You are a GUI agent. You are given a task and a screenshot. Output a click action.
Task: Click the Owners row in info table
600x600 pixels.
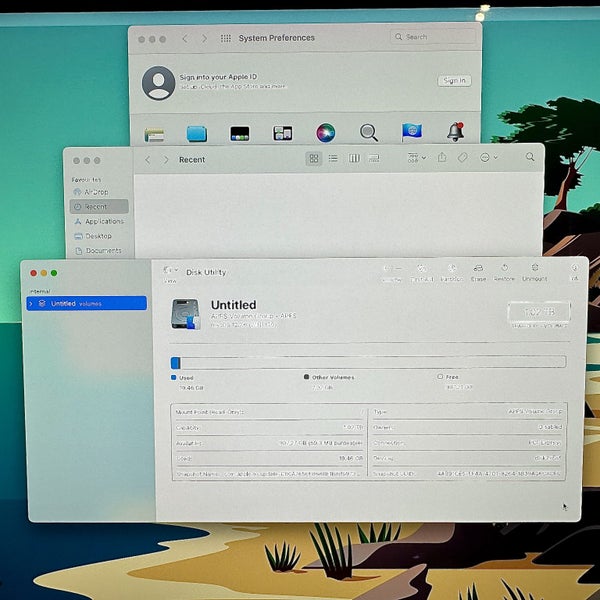click(x=467, y=427)
